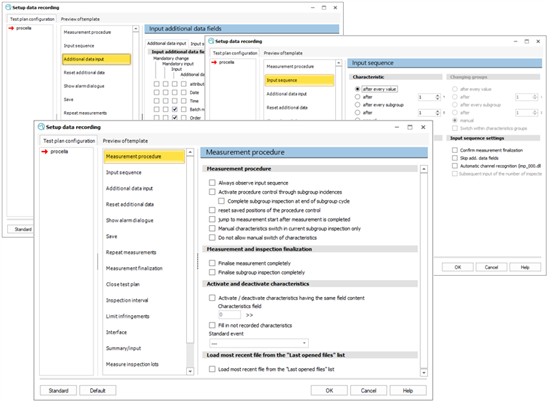The image size is (549, 403).
Task: Tick Fill in not recorded characteristics
Action: coord(212,325)
